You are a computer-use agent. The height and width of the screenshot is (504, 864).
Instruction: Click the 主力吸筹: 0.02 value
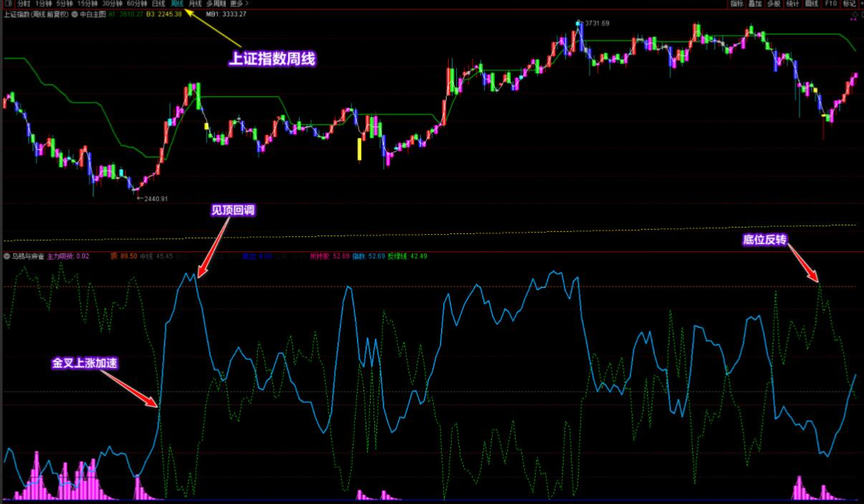tap(68, 256)
